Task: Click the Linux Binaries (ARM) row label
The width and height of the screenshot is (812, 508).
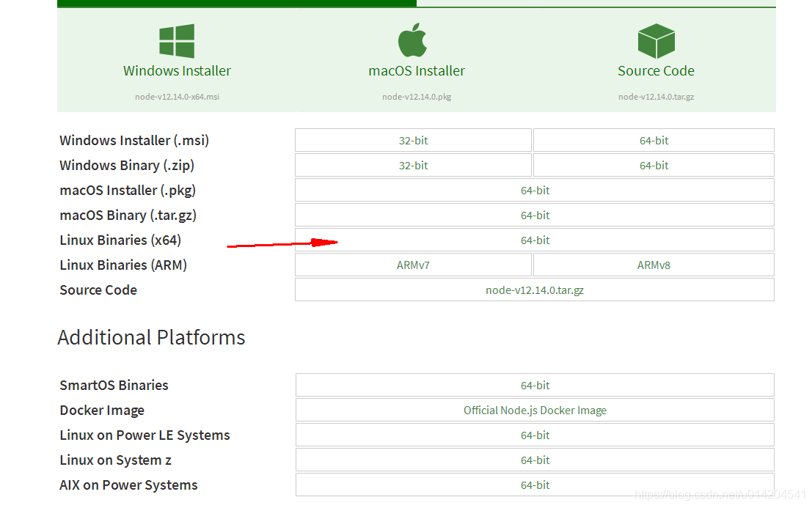Action: (x=123, y=265)
